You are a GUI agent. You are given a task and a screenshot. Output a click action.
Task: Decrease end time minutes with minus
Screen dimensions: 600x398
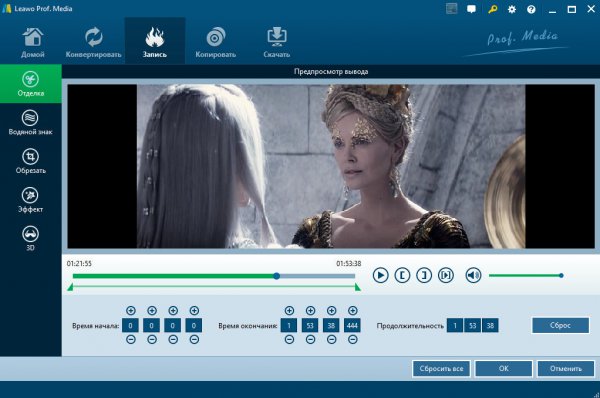310,339
